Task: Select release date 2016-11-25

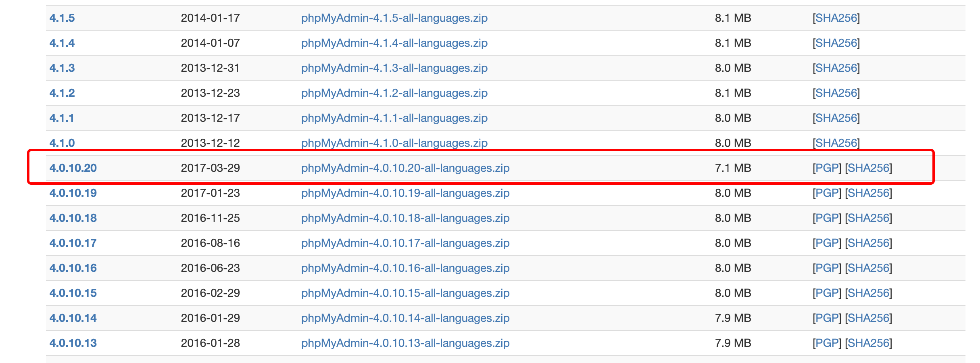Action: (x=211, y=218)
